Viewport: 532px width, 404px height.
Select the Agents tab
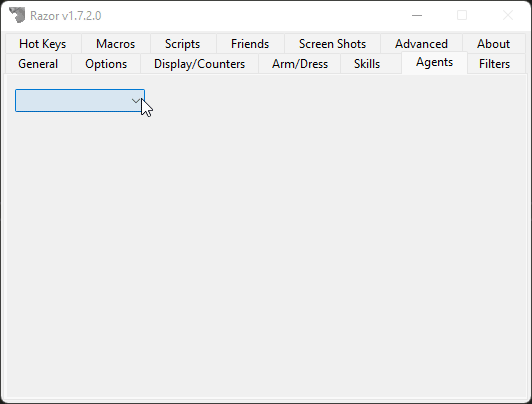pyautogui.click(x=435, y=62)
